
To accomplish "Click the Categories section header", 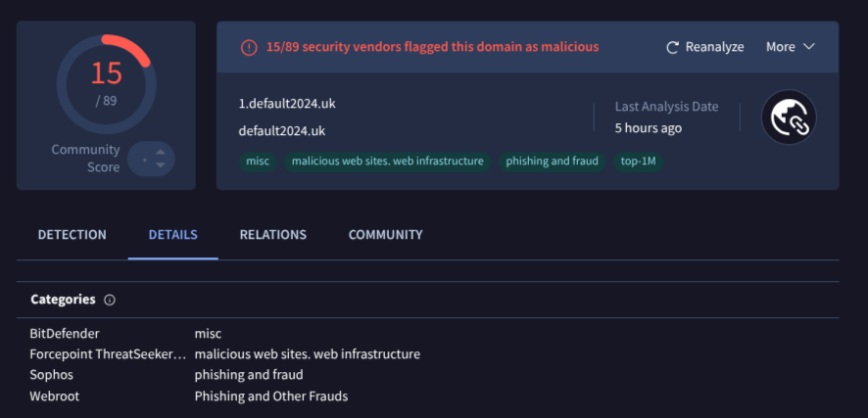I will click(x=63, y=300).
